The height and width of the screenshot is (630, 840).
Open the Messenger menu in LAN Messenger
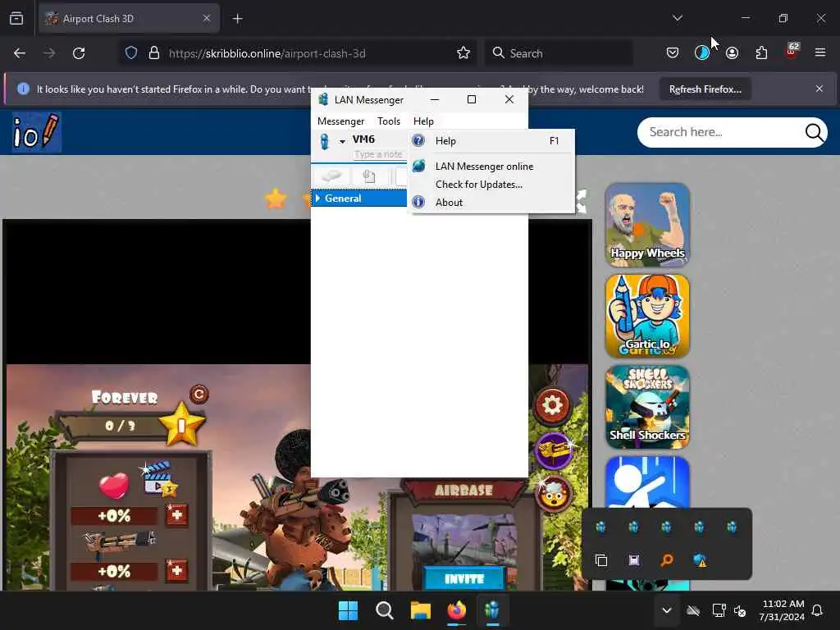point(340,121)
